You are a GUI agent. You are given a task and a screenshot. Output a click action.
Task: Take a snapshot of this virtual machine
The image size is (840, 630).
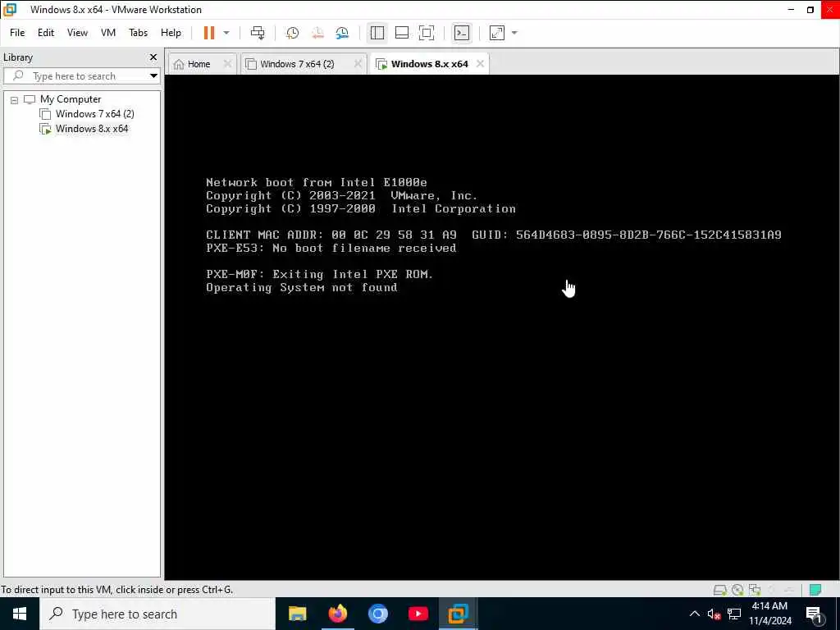coord(292,33)
